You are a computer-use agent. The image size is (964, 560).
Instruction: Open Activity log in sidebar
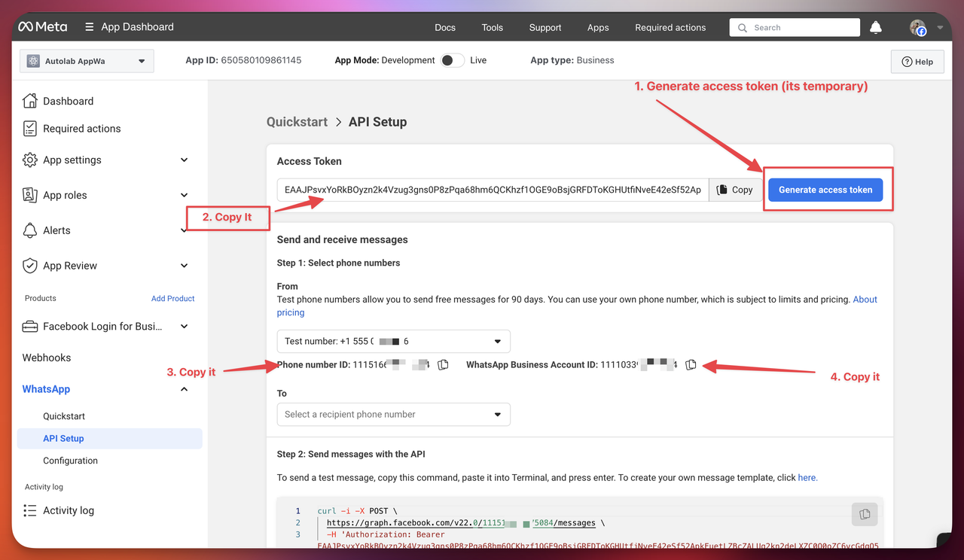[x=69, y=510]
